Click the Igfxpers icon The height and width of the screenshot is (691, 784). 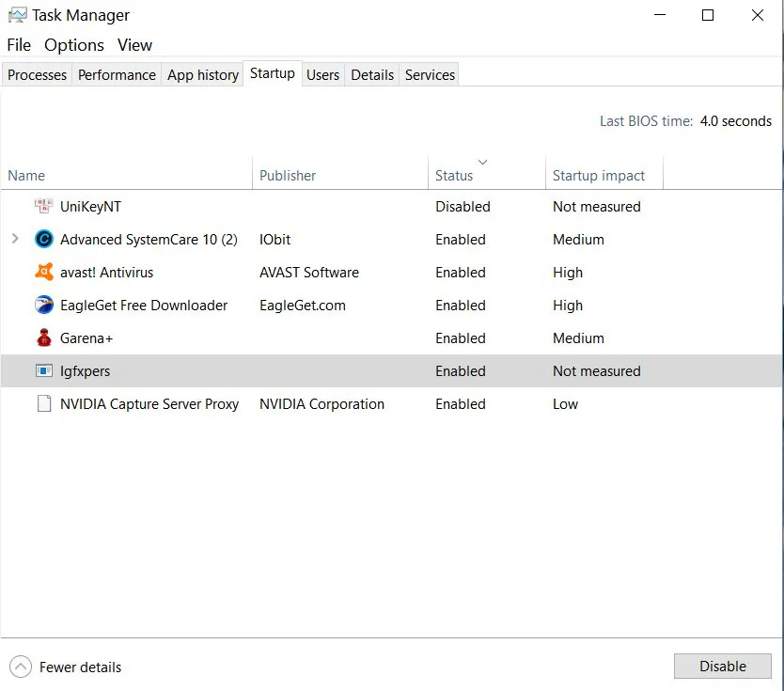coord(44,371)
